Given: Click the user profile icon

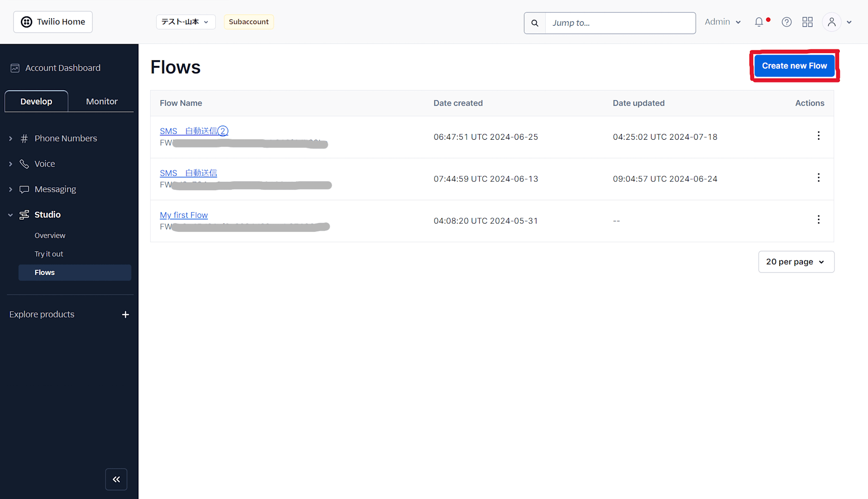Looking at the screenshot, I should point(832,21).
